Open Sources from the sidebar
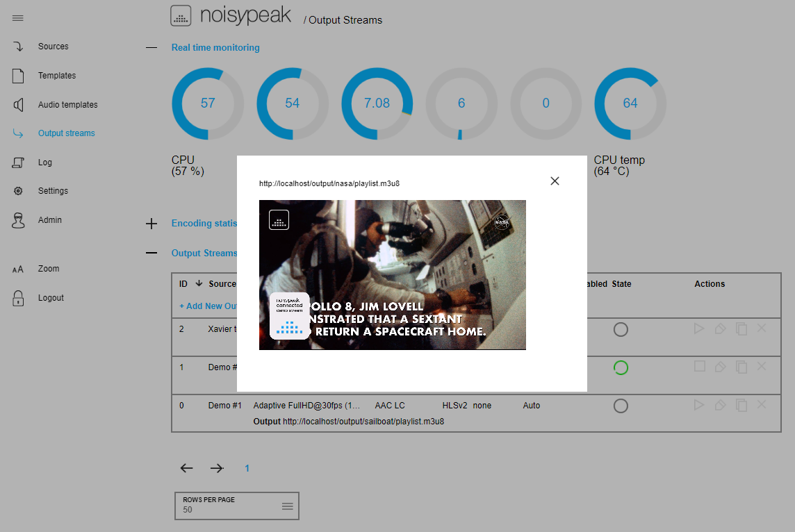 (x=53, y=46)
